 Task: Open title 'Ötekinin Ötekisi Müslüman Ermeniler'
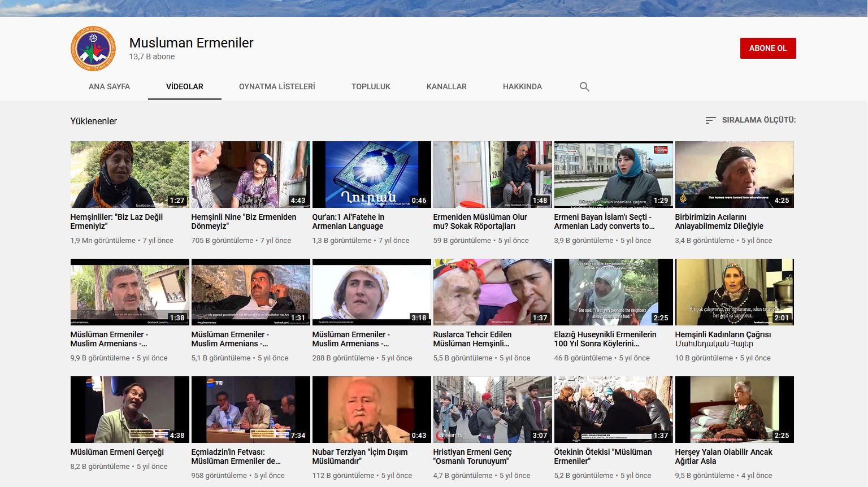coord(603,456)
